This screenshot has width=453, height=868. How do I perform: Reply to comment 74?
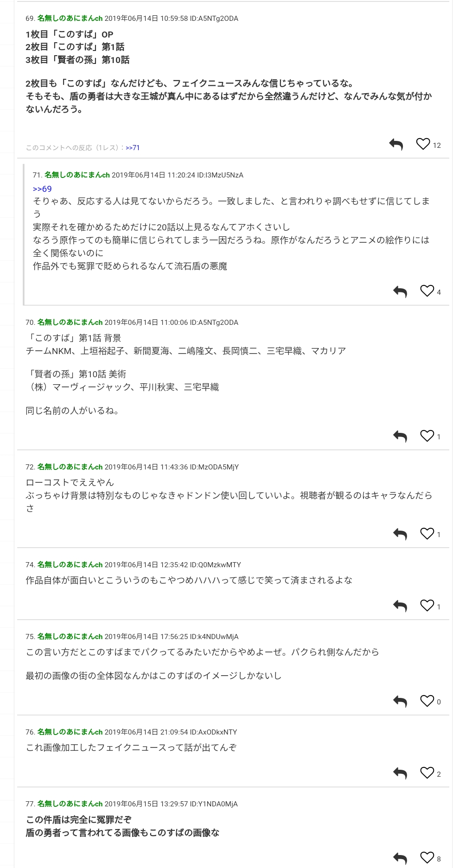click(x=400, y=606)
